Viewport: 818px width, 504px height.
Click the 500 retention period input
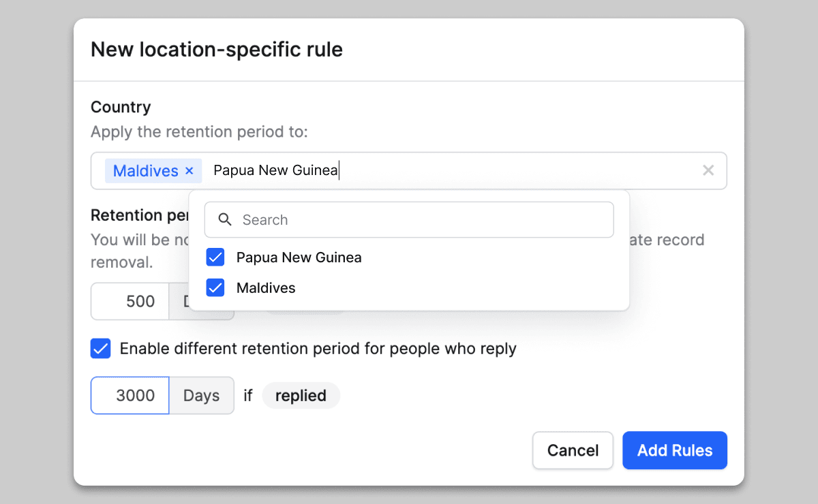tap(130, 302)
